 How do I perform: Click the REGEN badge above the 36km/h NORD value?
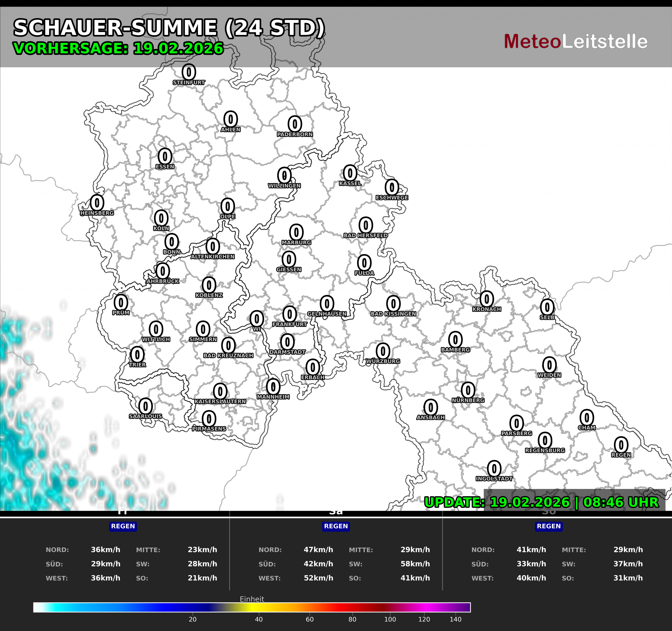123,526
